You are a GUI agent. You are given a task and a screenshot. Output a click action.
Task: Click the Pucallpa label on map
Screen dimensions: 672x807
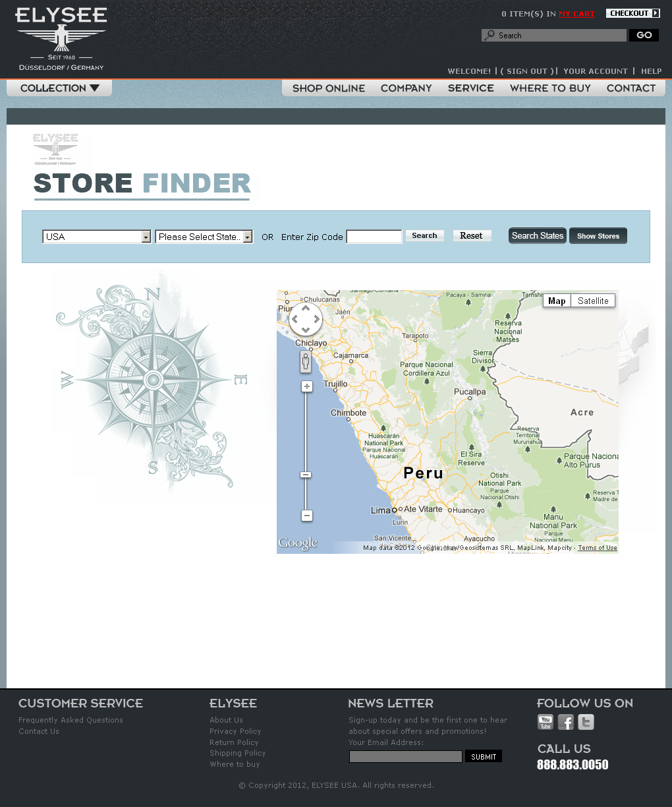(x=470, y=392)
